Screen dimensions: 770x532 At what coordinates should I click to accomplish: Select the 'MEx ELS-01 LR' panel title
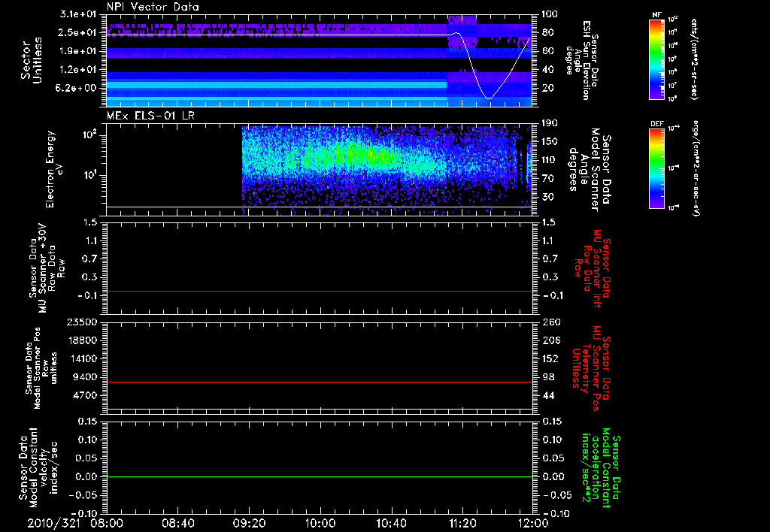[150, 116]
